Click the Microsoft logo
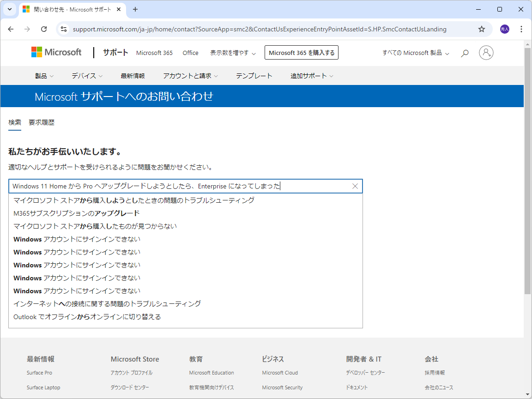The height and width of the screenshot is (399, 532). [x=56, y=52]
